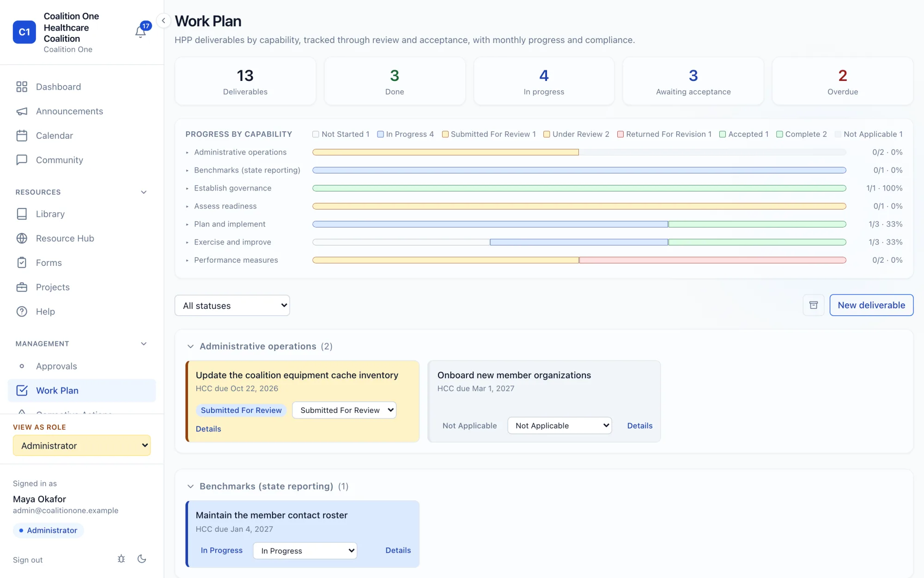Image resolution: width=924 pixels, height=578 pixels.
Task: Open Dashboard from the sidebar
Action: pyautogui.click(x=82, y=87)
